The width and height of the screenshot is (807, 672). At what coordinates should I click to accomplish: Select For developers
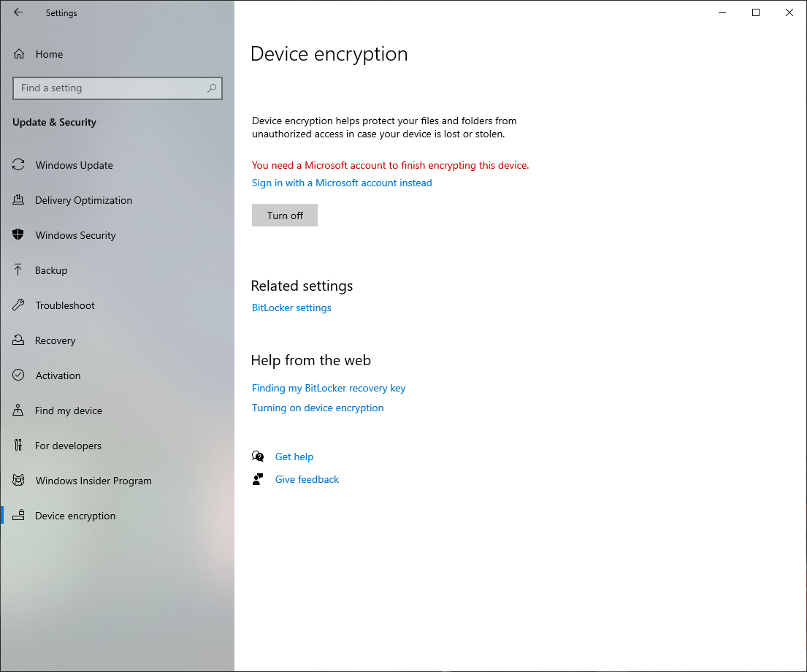(x=118, y=445)
